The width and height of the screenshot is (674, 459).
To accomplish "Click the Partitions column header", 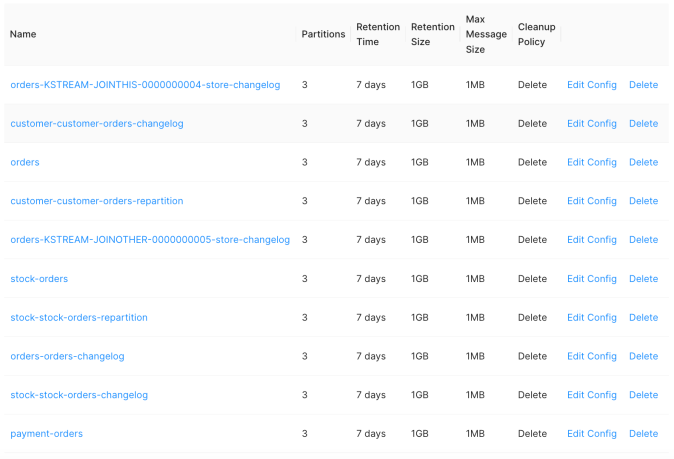I will pyautogui.click(x=323, y=34).
